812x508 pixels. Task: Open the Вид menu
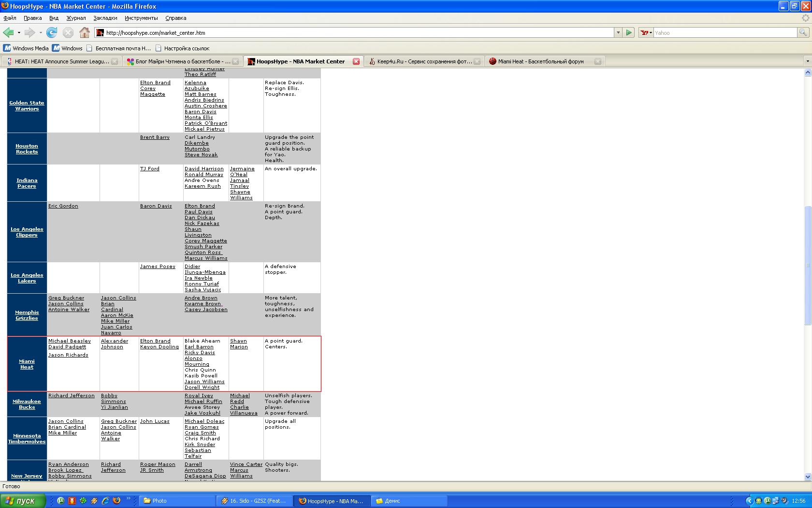click(x=54, y=18)
